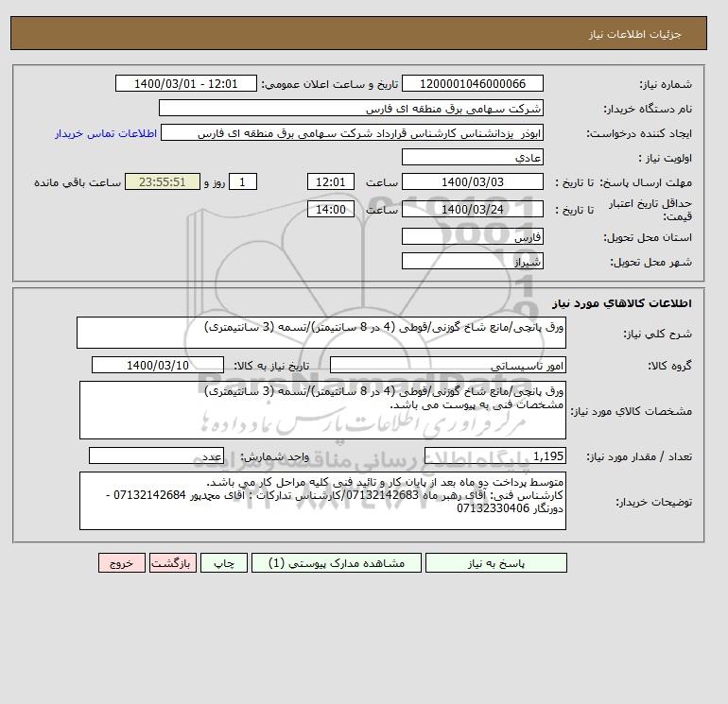728x704 pixels.
Task: Click the request creator field ابوذر یزدانشناس
Action: 352,132
